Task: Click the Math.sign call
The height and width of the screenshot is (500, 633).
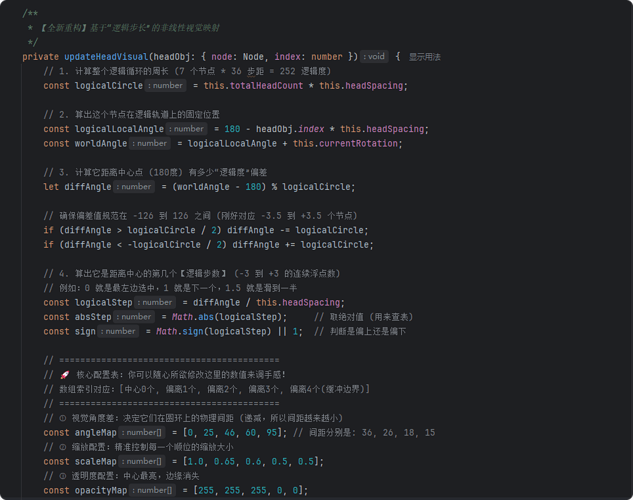Action: 214,332
